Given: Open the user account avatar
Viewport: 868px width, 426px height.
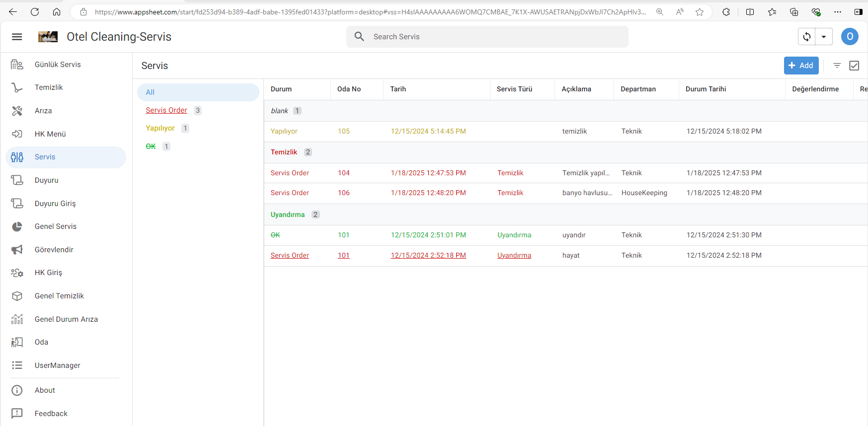Looking at the screenshot, I should [850, 37].
